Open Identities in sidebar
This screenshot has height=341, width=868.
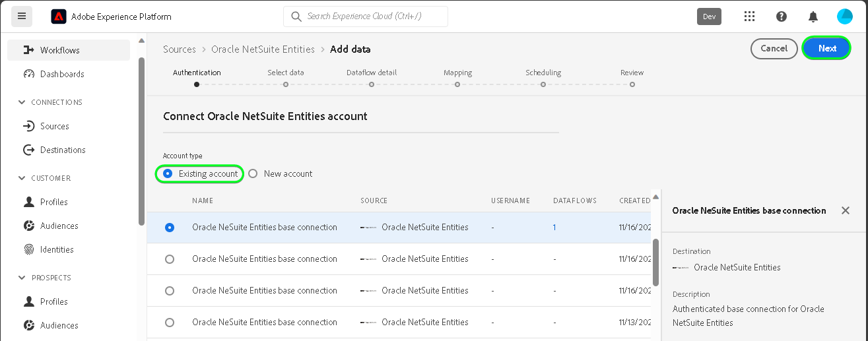tap(57, 249)
